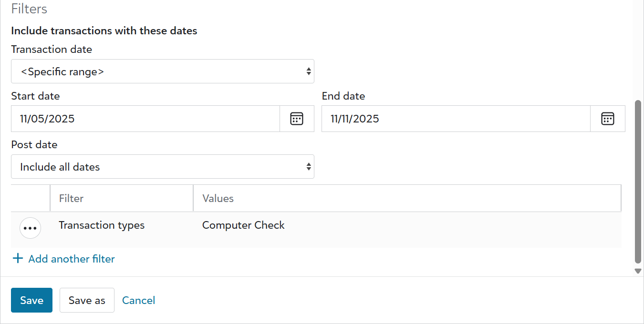
Task: Open the Post date dropdown
Action: click(x=162, y=166)
